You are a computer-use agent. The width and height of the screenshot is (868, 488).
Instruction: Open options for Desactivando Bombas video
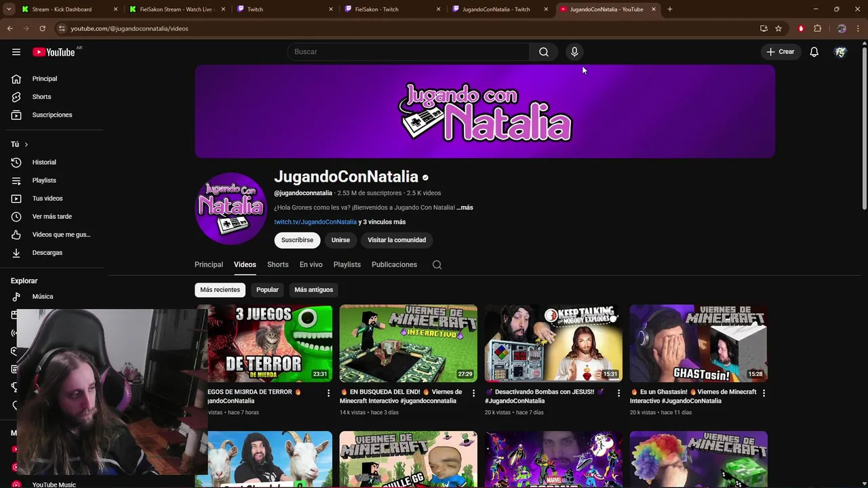pos(618,393)
